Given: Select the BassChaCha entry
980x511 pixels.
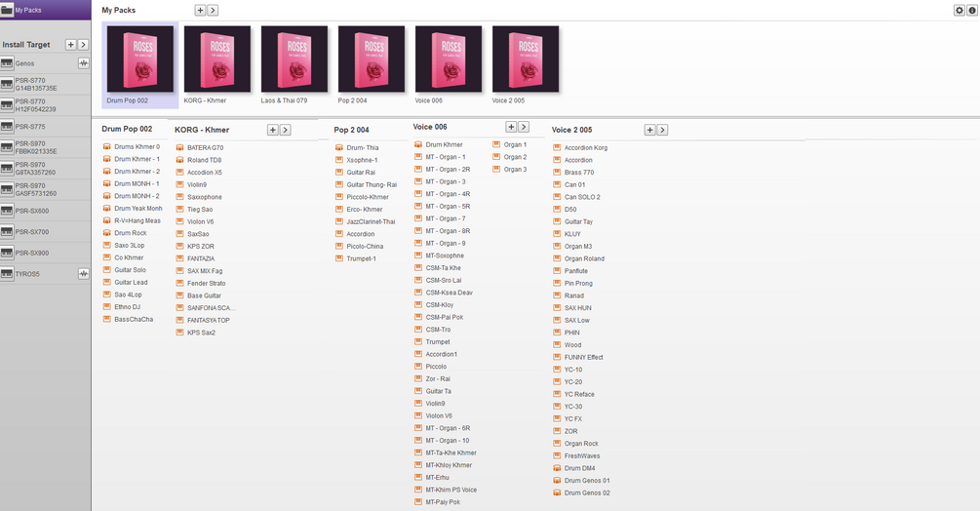Looking at the screenshot, I should pyautogui.click(x=134, y=319).
